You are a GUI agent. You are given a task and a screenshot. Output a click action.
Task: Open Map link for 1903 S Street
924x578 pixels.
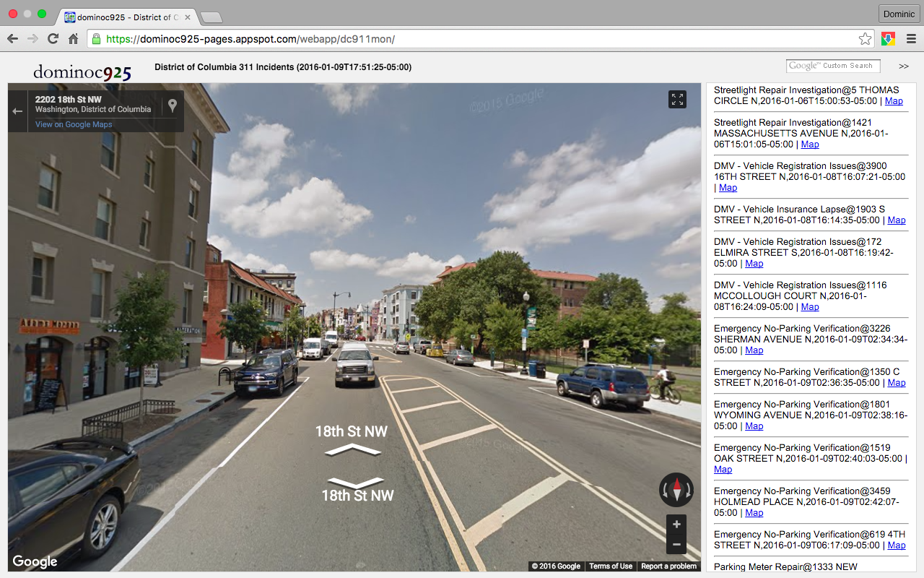coord(897,220)
